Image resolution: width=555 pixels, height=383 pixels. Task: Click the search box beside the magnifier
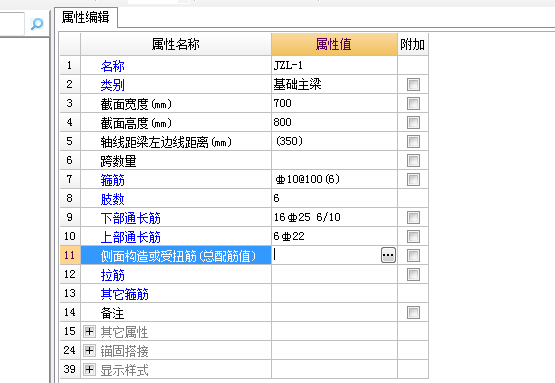pyautogui.click(x=12, y=24)
